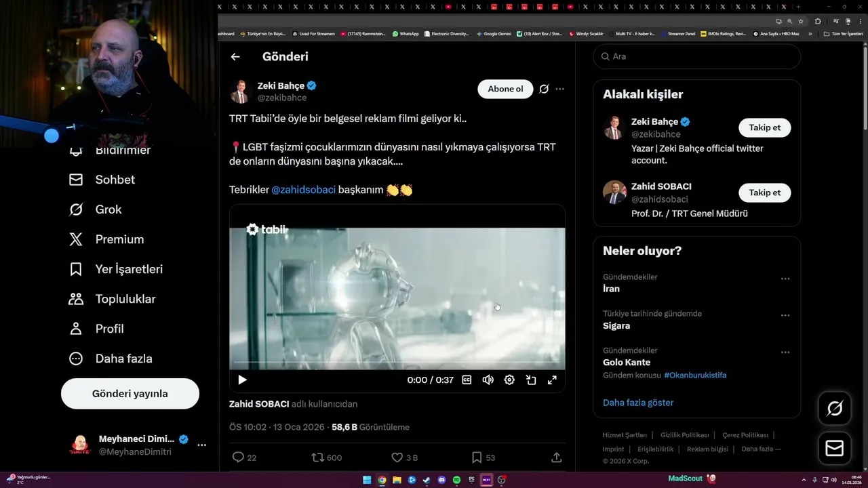
Task: Expand the Daha fazla sidebar menu
Action: click(x=111, y=359)
